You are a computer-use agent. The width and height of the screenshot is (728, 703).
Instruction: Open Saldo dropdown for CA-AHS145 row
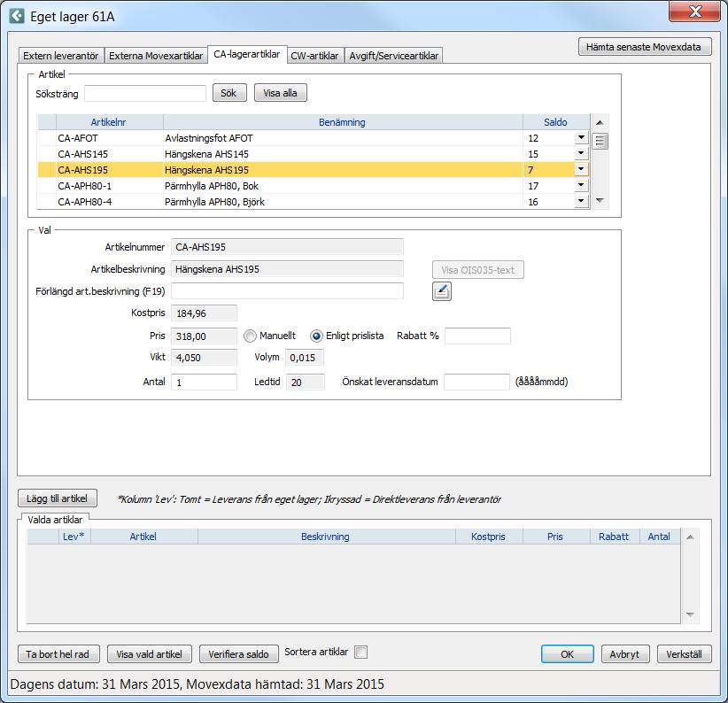tap(581, 153)
